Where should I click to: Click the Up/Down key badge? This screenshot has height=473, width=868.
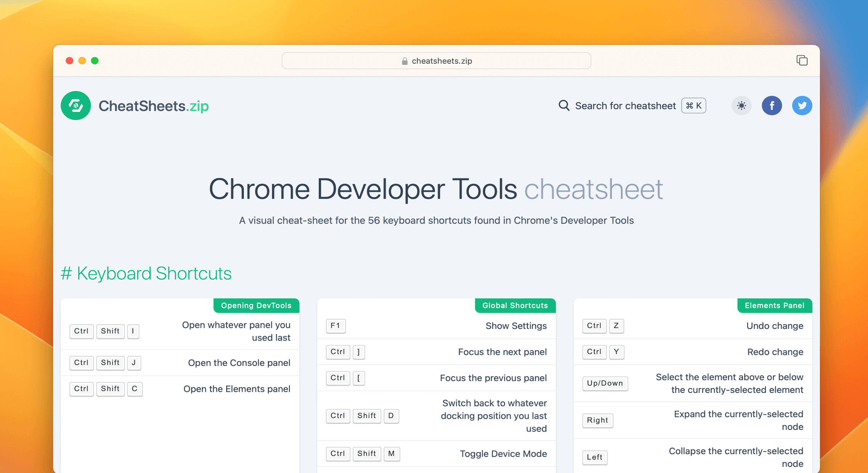tap(604, 383)
